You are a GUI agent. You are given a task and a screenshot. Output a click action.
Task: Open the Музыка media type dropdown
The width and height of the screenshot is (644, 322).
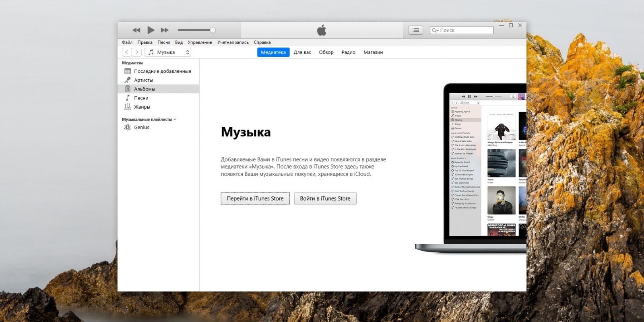pos(168,52)
